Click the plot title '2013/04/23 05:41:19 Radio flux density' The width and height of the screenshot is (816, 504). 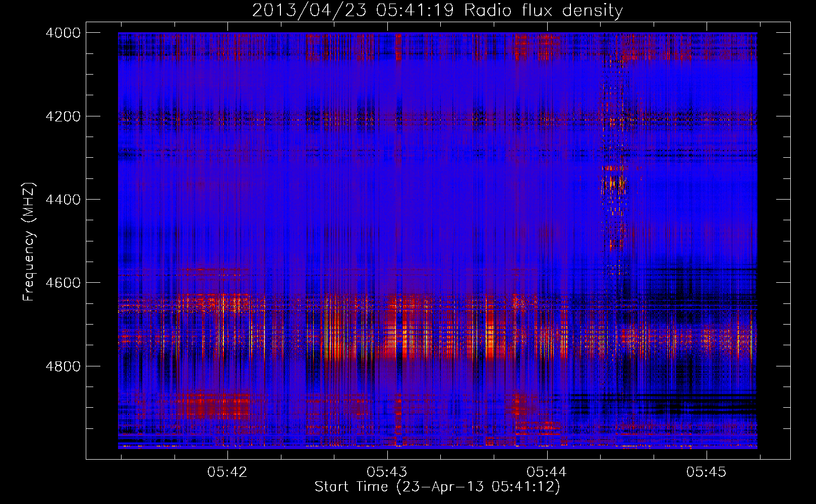[x=437, y=11]
